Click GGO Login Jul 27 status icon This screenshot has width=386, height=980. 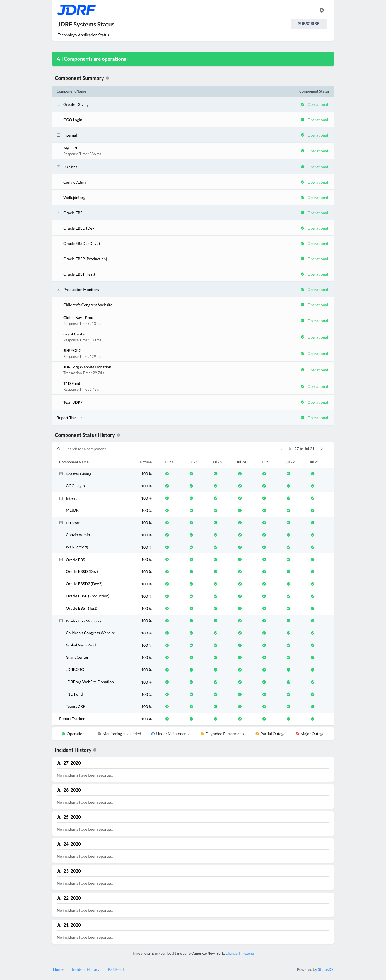tap(167, 486)
